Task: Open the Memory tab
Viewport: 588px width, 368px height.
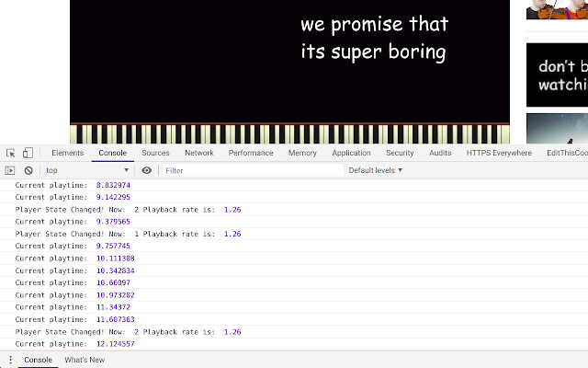Action: [x=302, y=154]
